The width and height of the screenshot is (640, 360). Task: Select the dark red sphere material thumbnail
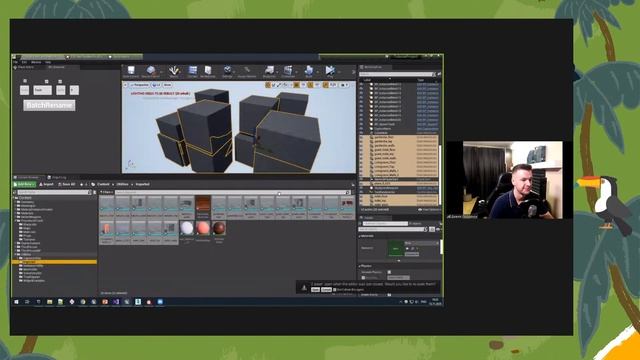(x=219, y=229)
